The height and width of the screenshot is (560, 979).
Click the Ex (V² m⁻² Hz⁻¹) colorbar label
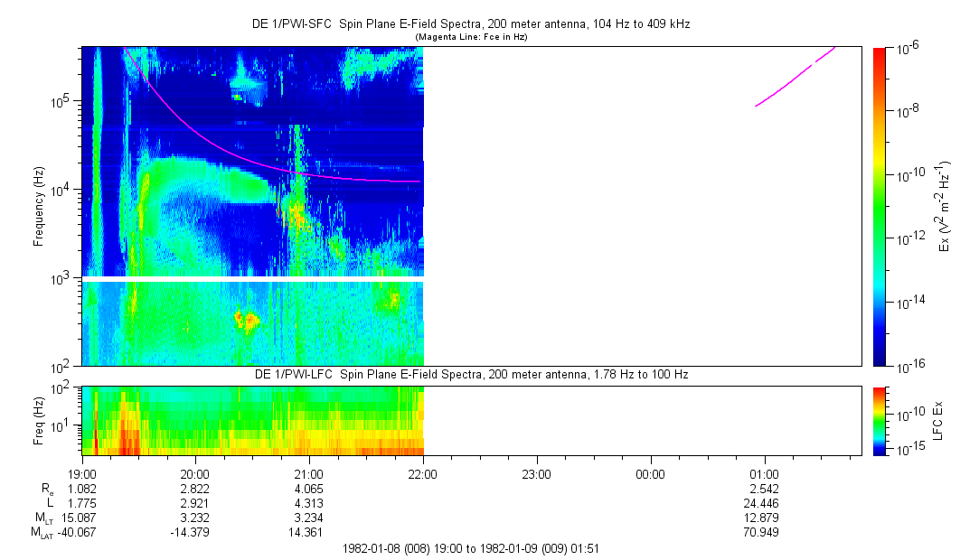pyautogui.click(x=945, y=206)
